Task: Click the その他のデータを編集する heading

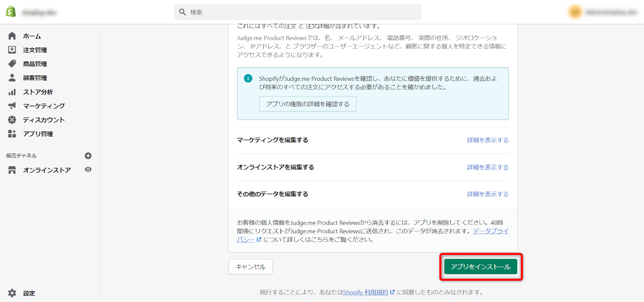Action: tap(272, 194)
